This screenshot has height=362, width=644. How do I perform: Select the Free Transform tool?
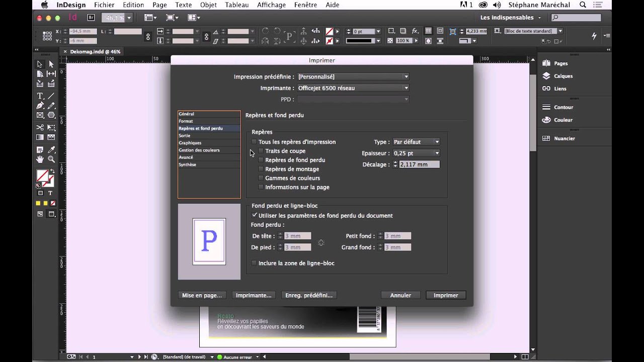51,127
